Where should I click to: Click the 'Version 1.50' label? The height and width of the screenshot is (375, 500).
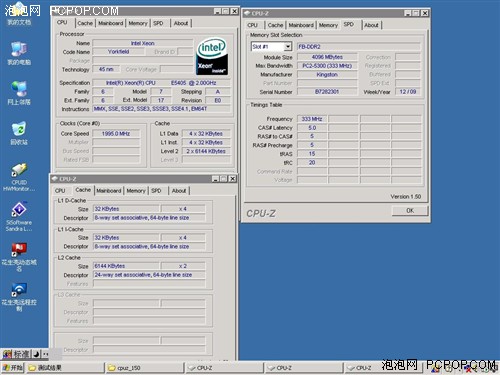pos(406,197)
